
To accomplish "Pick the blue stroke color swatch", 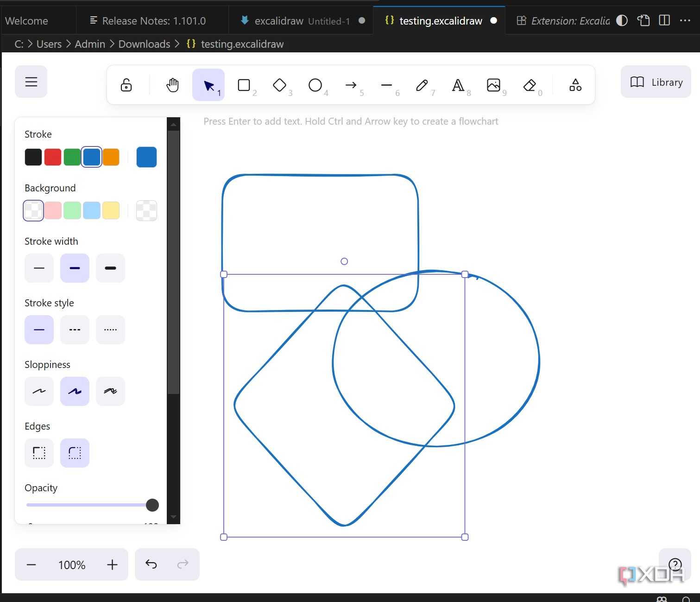I will click(92, 157).
